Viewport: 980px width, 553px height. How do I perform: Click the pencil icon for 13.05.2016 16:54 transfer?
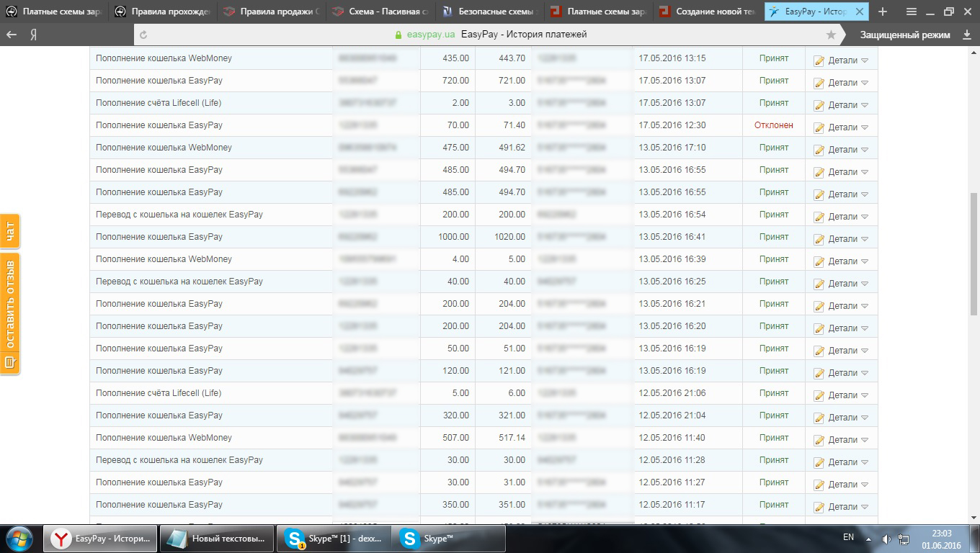tap(819, 217)
